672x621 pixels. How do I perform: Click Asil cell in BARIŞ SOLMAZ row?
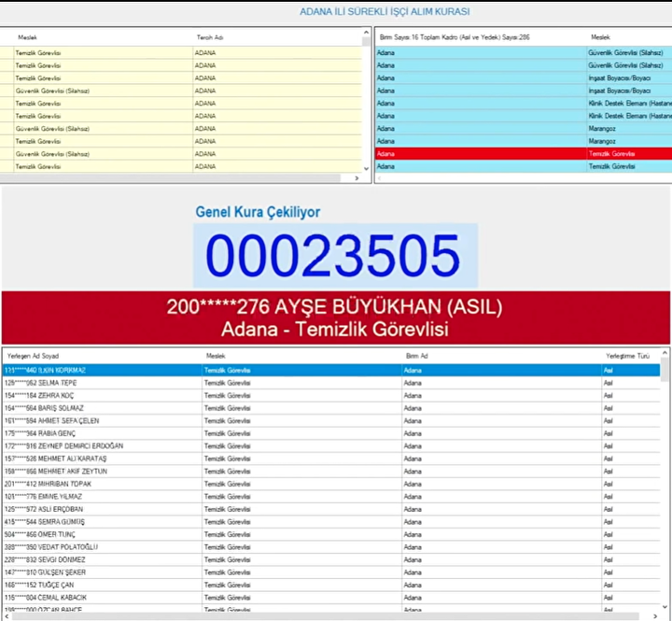point(630,408)
